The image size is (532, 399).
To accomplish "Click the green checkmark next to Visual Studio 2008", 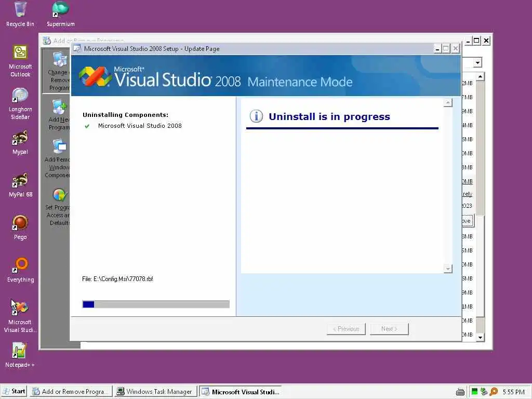I will (87, 126).
